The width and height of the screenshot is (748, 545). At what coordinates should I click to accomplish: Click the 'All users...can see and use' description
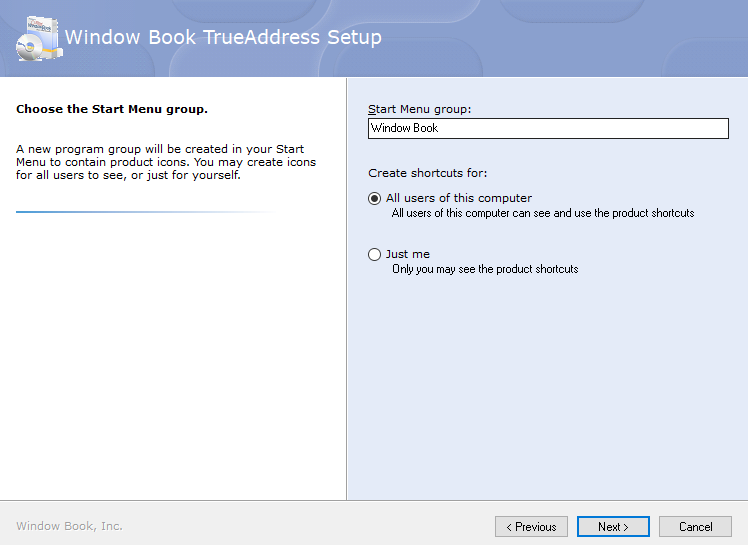click(543, 213)
